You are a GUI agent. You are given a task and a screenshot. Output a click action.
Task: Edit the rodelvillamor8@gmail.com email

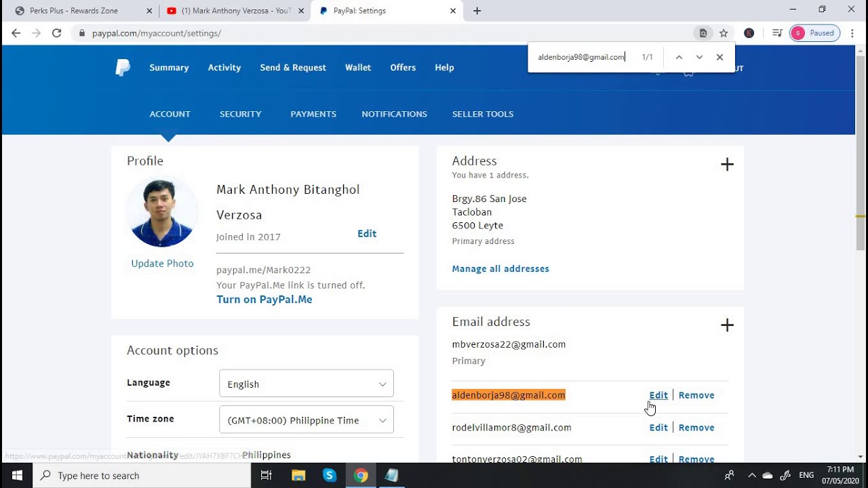658,428
